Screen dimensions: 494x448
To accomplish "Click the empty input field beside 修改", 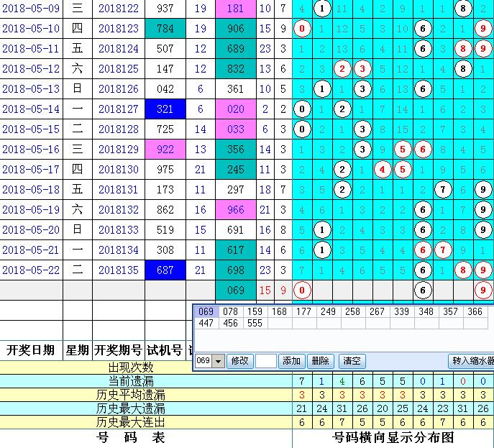I will pyautogui.click(x=266, y=361).
